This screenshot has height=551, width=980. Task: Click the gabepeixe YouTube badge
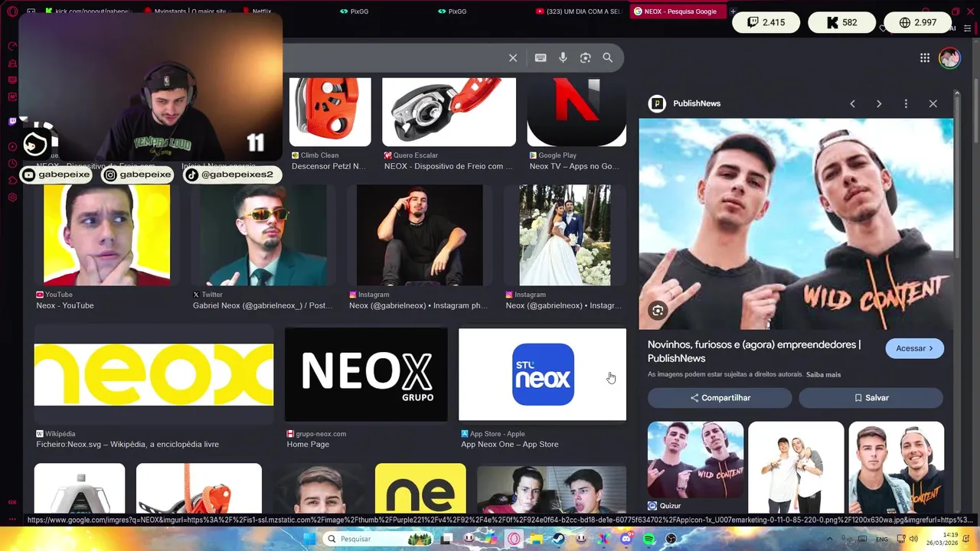pos(57,174)
